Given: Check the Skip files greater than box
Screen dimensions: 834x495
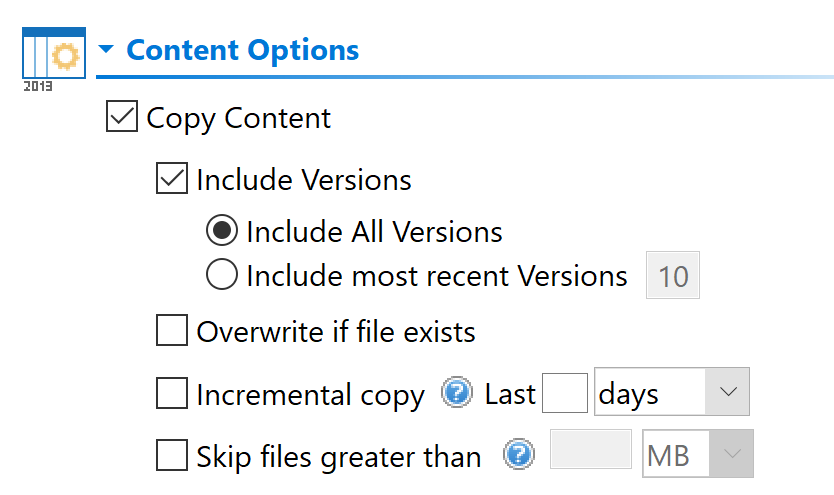Looking at the screenshot, I should coord(172,457).
